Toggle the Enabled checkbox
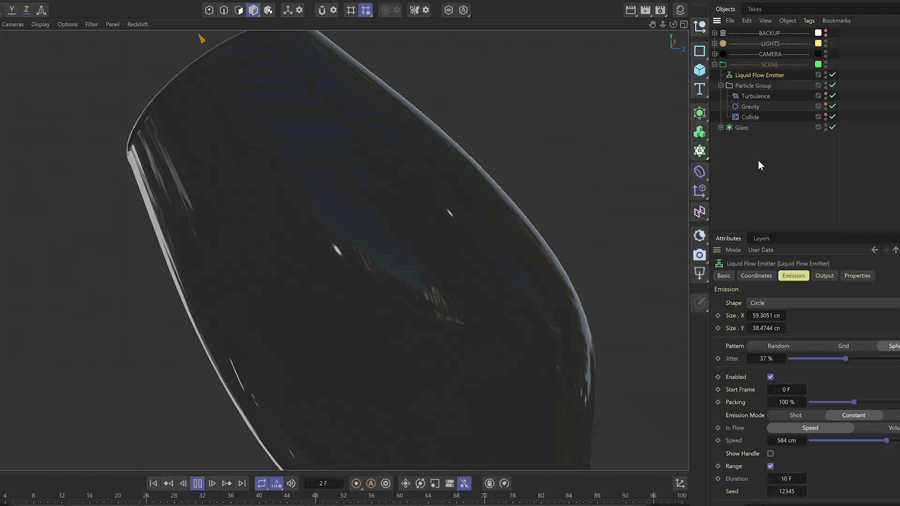Viewport: 900px width, 506px height. pos(770,377)
